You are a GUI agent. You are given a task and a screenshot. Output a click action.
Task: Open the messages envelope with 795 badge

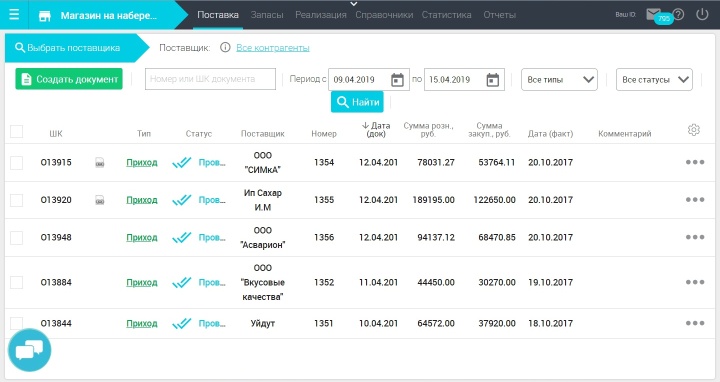coord(653,14)
